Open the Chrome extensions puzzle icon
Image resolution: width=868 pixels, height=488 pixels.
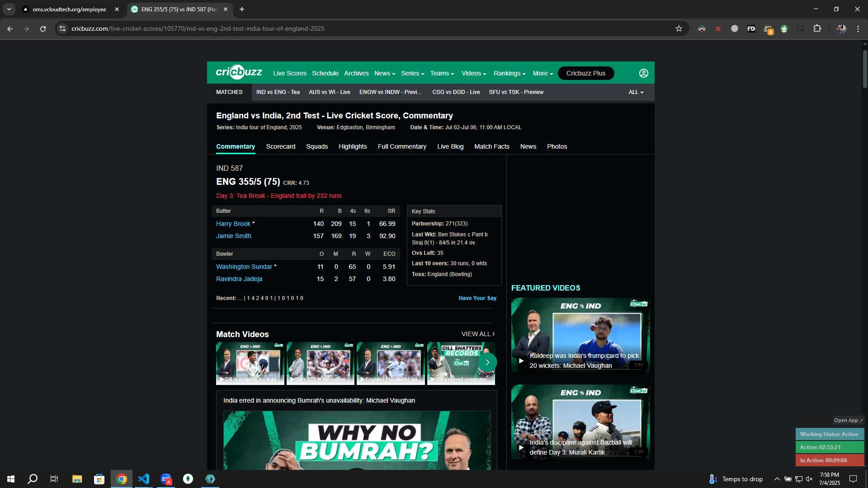[817, 28]
